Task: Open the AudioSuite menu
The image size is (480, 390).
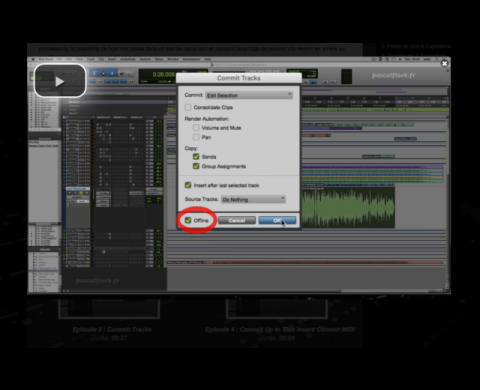Action: [x=128, y=59]
